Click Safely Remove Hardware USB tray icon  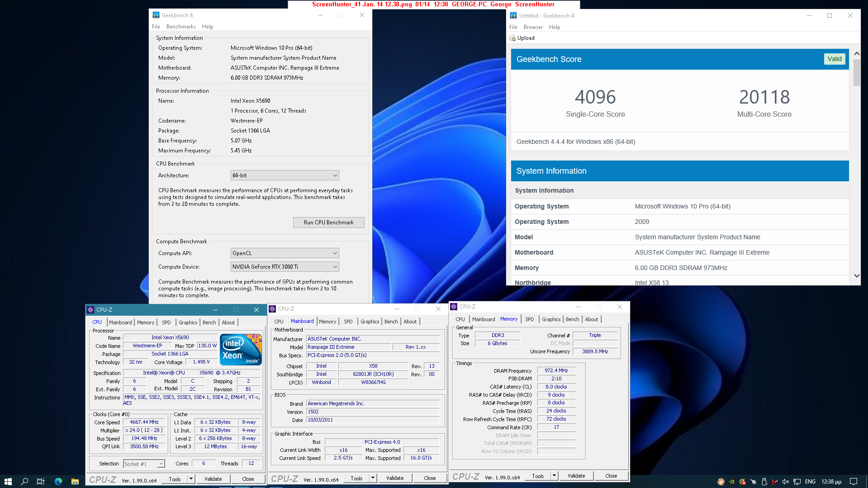click(764, 482)
